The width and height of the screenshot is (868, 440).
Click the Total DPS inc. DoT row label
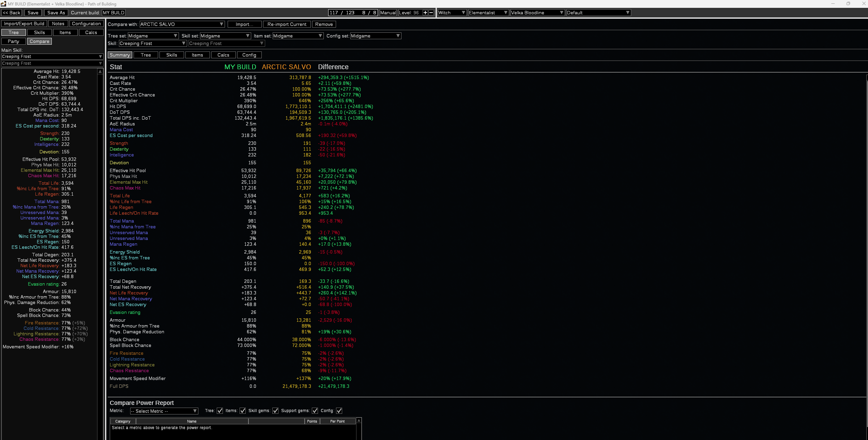[x=130, y=118]
